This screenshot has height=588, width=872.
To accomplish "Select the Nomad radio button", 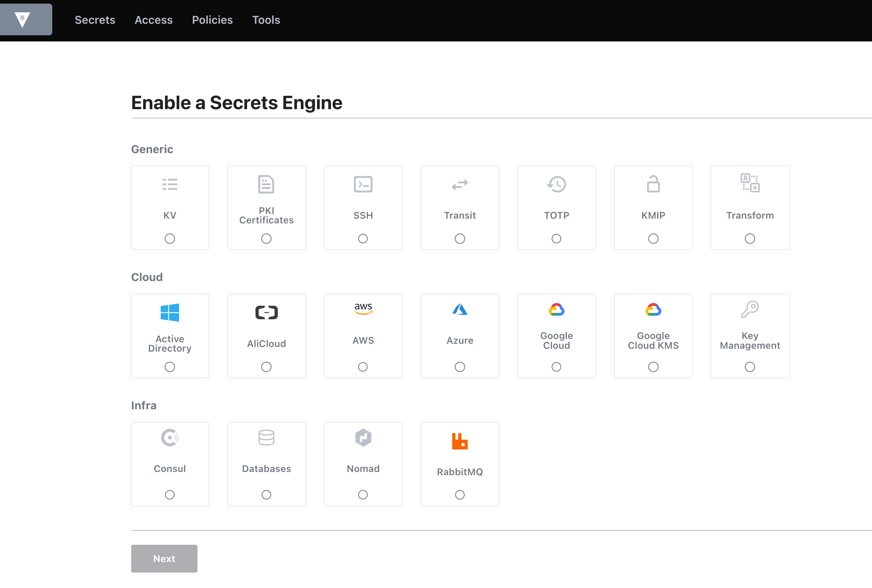I will (x=363, y=495).
